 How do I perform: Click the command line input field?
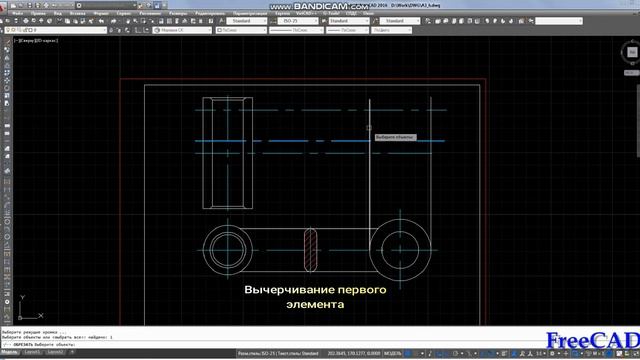[273, 345]
